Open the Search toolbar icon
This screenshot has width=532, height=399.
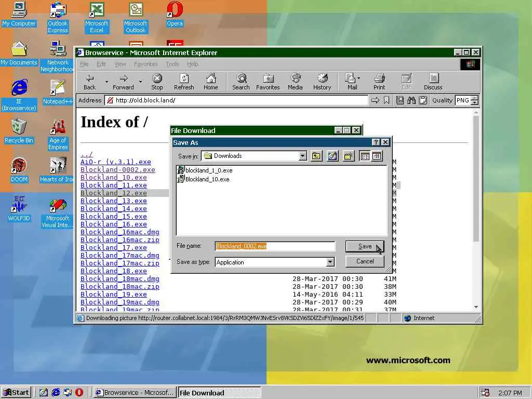coord(241,82)
